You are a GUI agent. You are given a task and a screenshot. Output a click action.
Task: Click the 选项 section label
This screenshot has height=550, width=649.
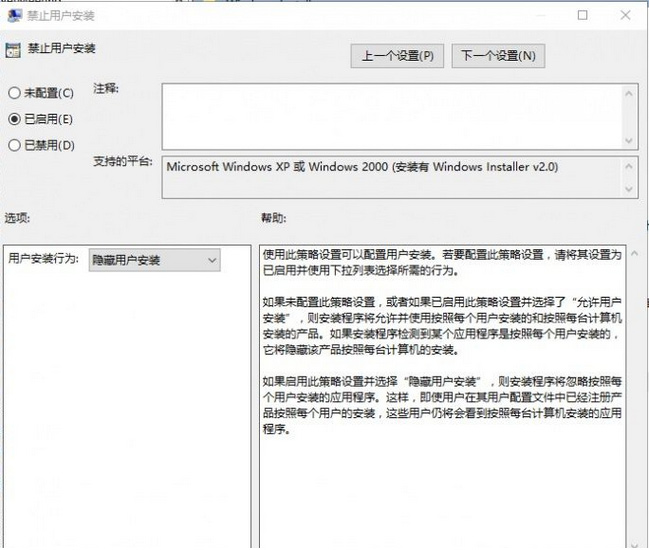tap(17, 218)
